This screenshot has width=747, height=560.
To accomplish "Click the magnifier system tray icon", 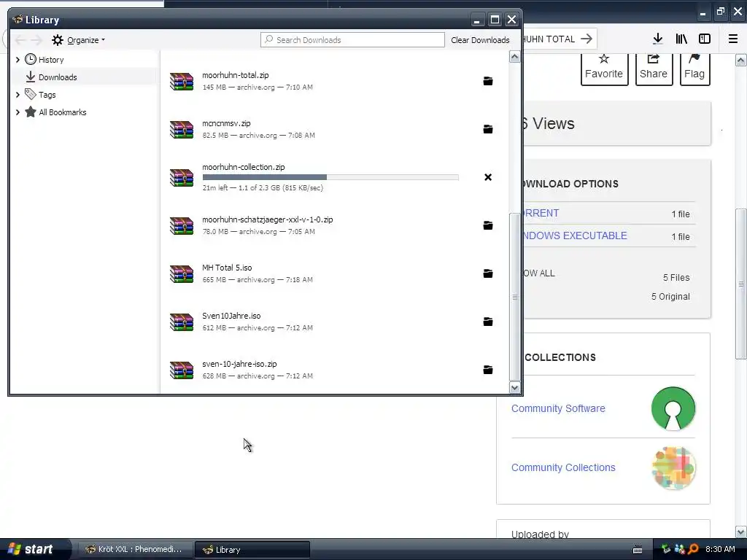I will 693,549.
